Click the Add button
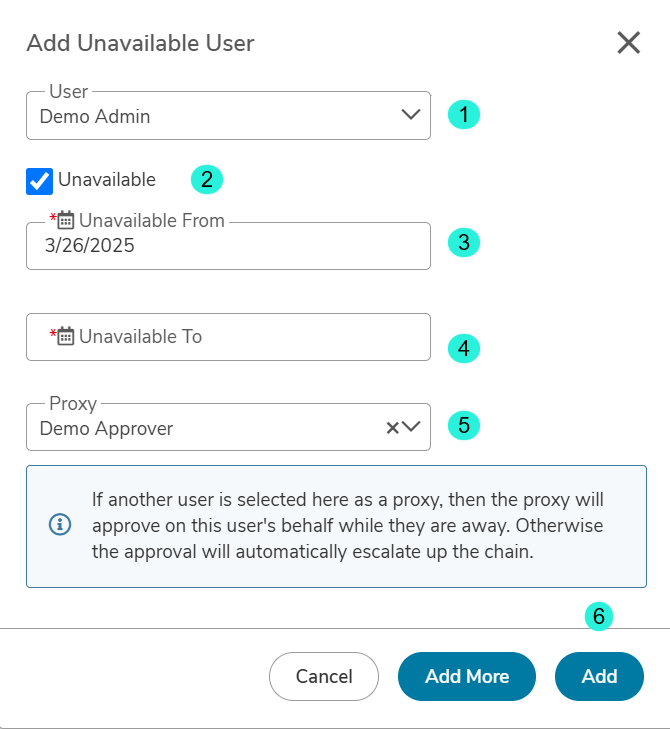670x729 pixels. click(x=599, y=676)
